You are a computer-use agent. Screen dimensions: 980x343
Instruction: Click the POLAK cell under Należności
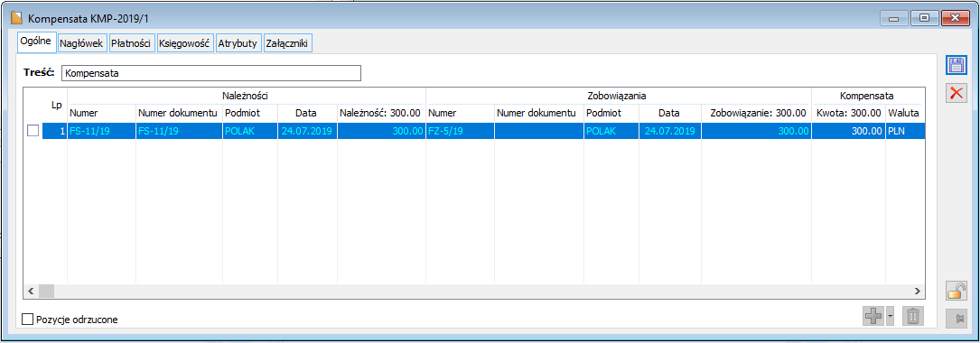[x=250, y=131]
